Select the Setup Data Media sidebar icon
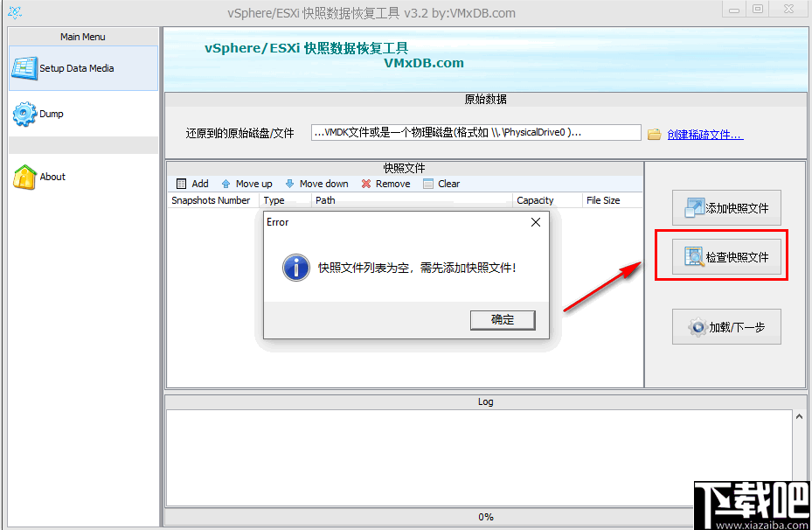 24,67
